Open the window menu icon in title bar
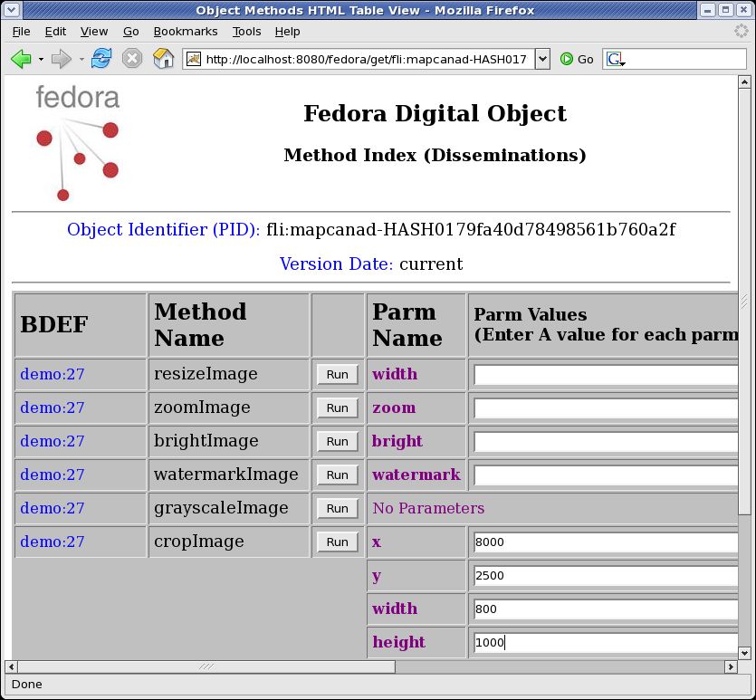This screenshot has height=700, width=756. pyautogui.click(x=12, y=10)
